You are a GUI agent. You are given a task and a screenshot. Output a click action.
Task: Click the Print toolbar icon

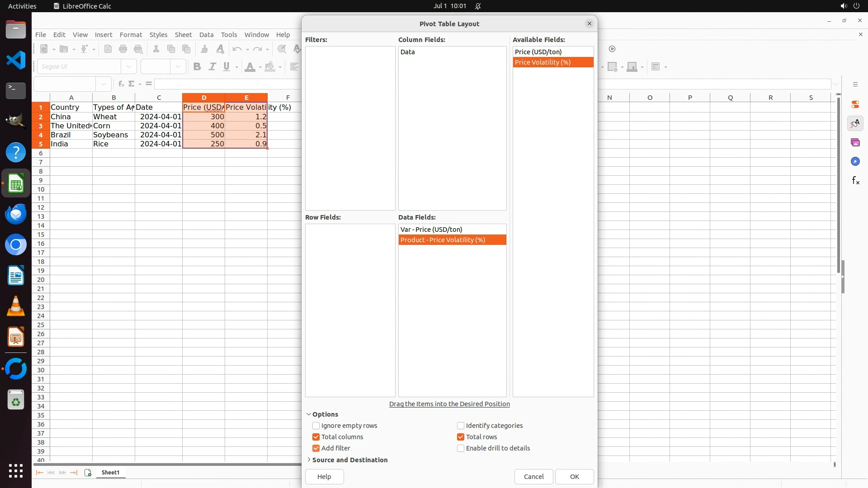pos(123,49)
